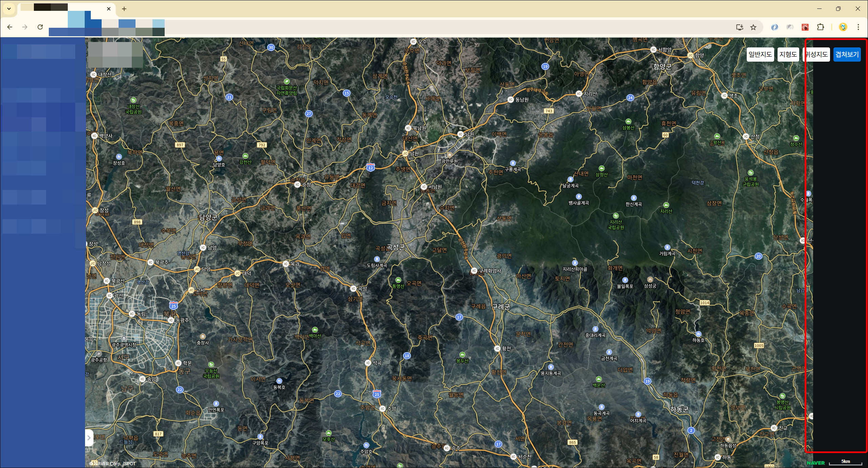The image size is (868, 468).
Task: Click the blue swirl extension icon
Action: coord(774,27)
